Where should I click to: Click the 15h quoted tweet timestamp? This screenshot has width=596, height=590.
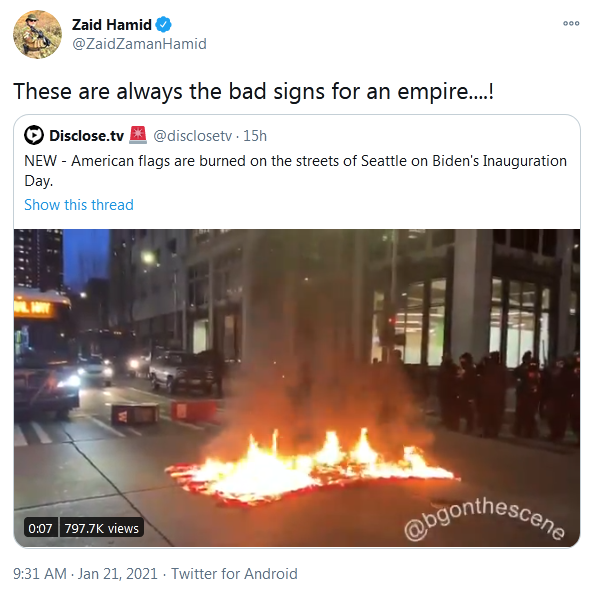[x=255, y=136]
